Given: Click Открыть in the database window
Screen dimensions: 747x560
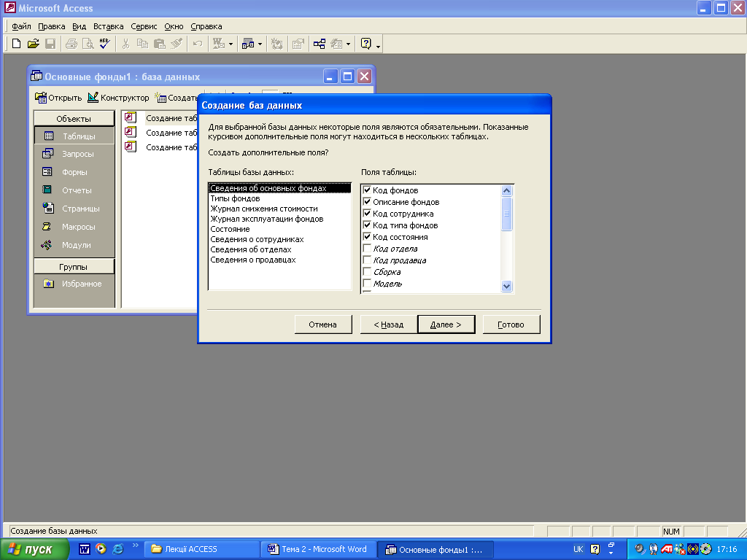Looking at the screenshot, I should tap(58, 98).
